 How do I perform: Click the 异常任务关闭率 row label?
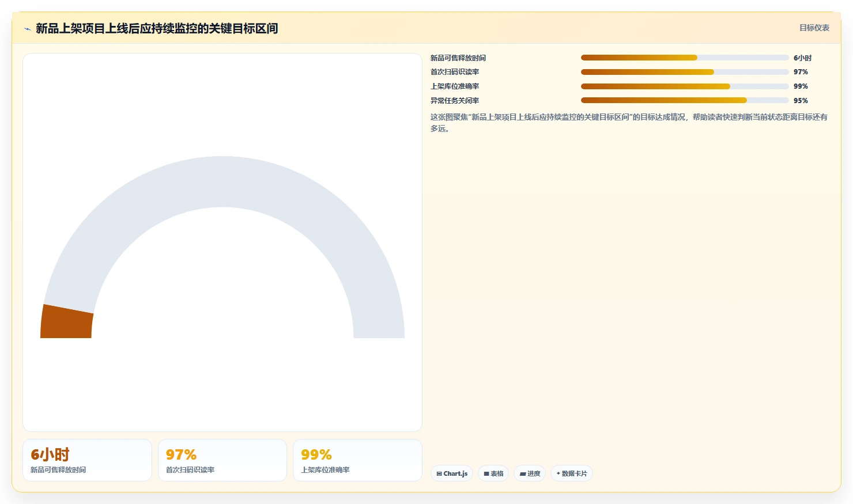click(455, 100)
